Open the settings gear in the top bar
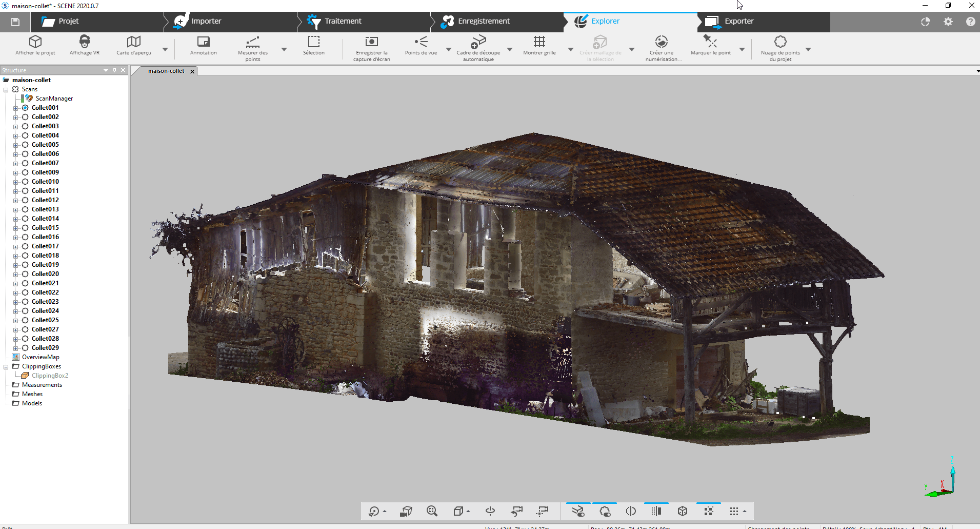980x529 pixels. point(948,22)
